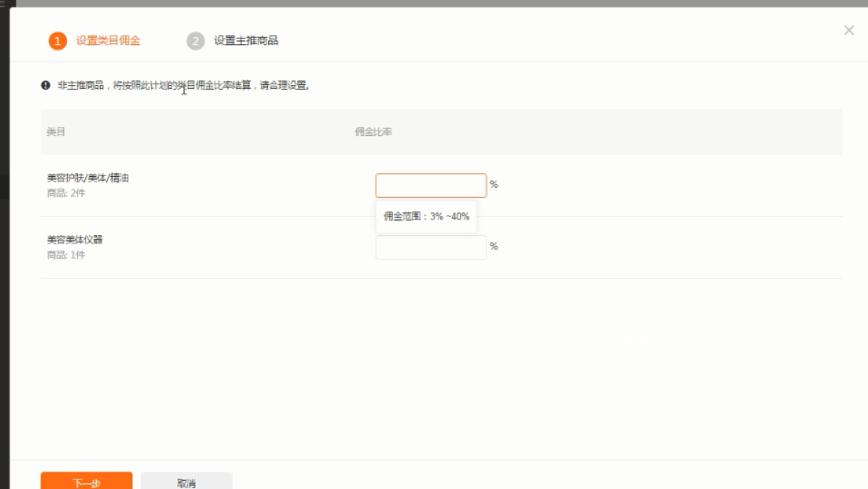Cancel with the 取消 button
868x489 pixels.
[x=186, y=482]
